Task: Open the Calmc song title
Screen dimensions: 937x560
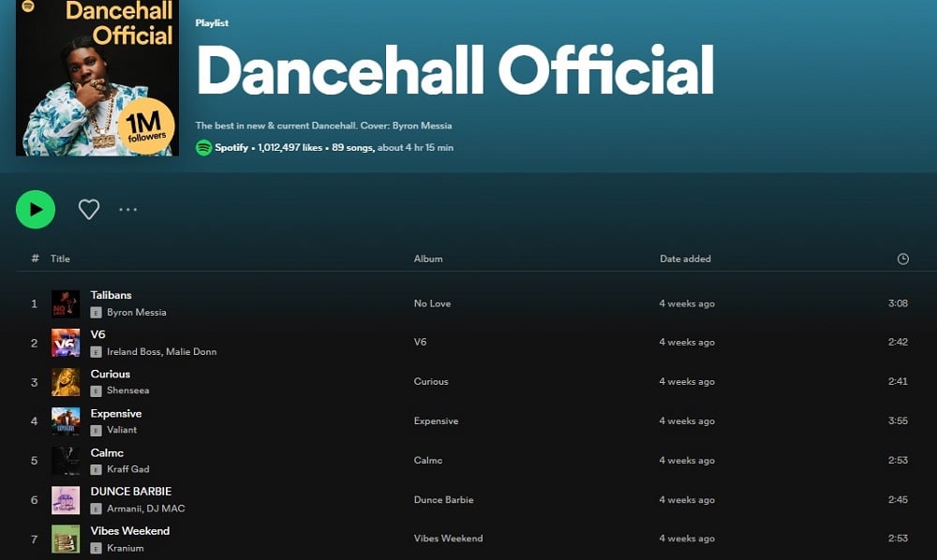Action: 107,452
